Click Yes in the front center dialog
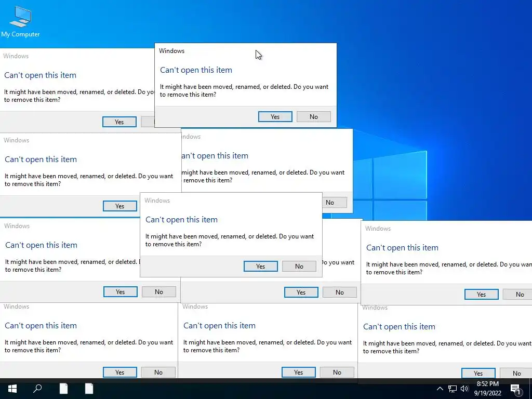532x399 pixels. click(x=261, y=267)
